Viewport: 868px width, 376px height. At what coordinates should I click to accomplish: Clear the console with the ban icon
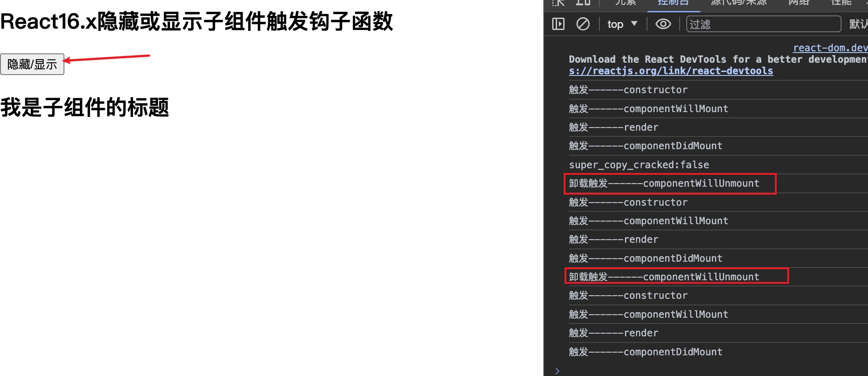tap(583, 24)
